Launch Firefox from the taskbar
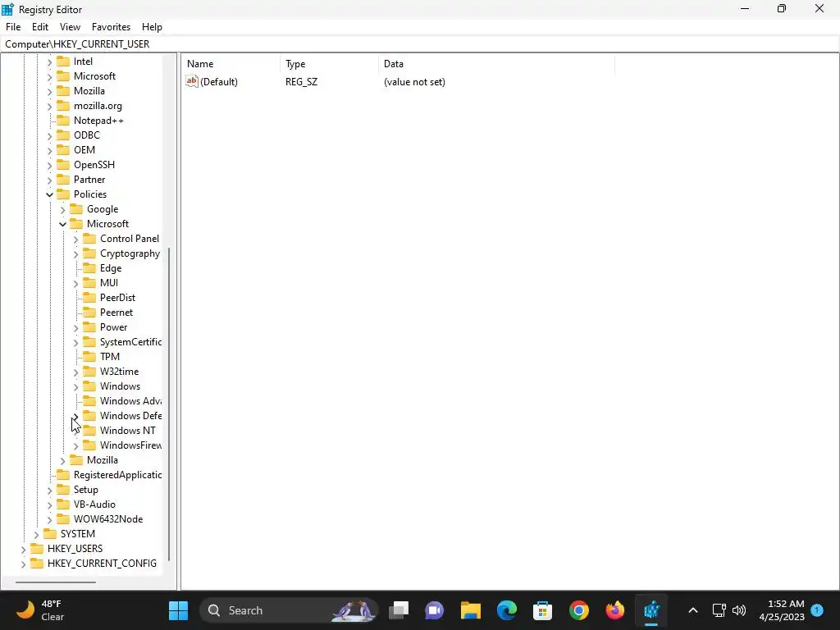840x630 pixels. pyautogui.click(x=615, y=610)
